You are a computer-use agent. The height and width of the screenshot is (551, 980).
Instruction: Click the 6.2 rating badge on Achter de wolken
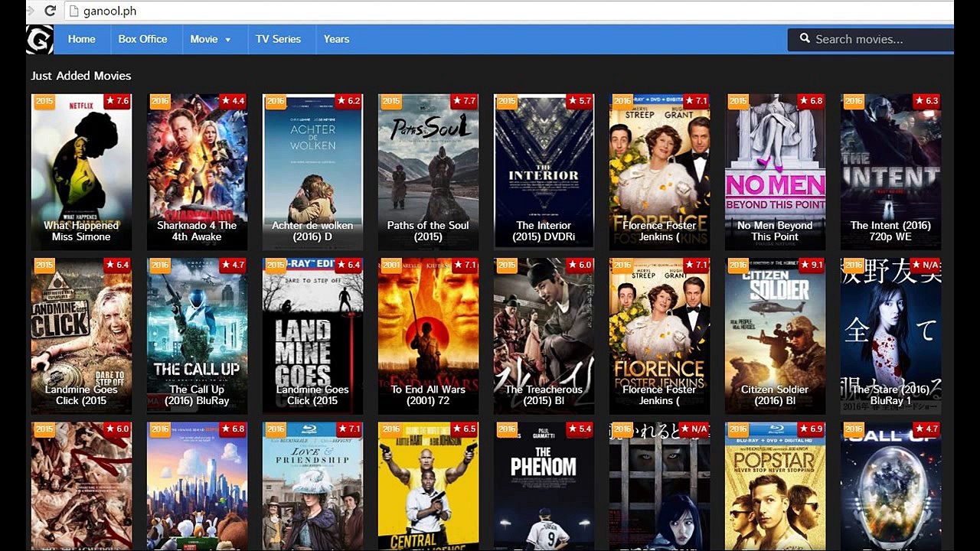click(348, 101)
